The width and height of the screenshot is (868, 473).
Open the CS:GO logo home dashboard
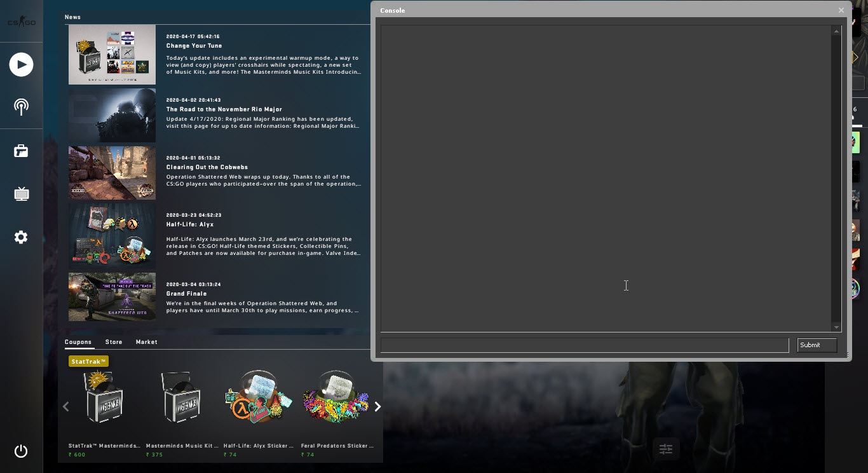coord(21,22)
